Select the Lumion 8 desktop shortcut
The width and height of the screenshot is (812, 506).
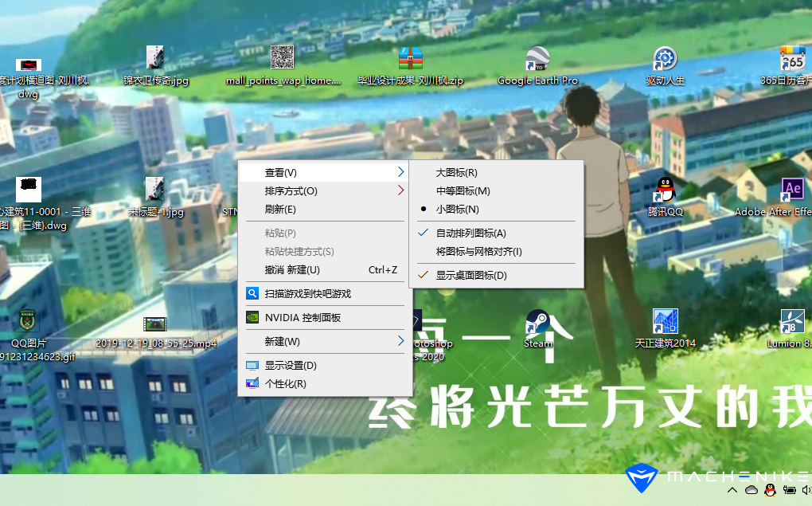coord(791,328)
